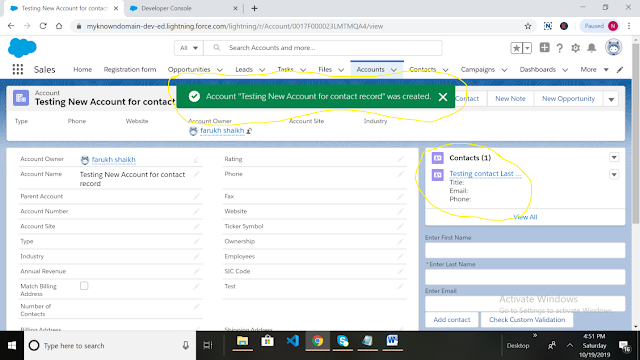Click the change owner icon beside farukh shaikh
640x360 pixels.
point(249,131)
